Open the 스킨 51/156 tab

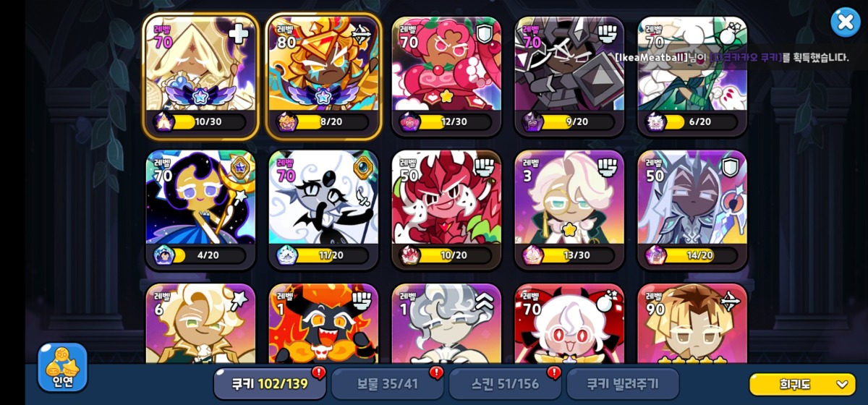point(504,383)
